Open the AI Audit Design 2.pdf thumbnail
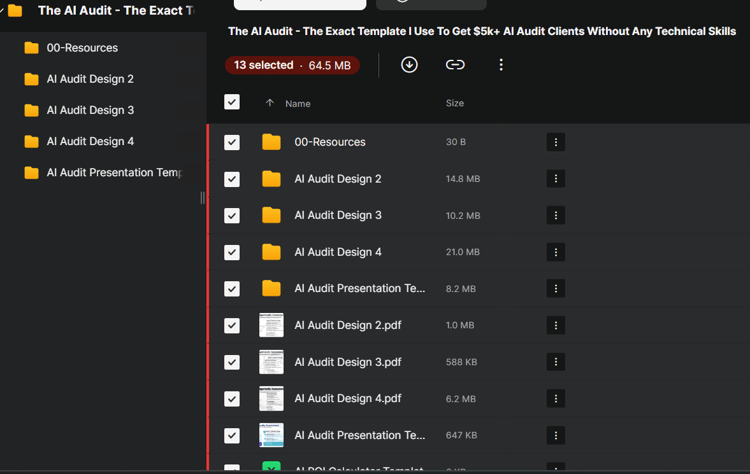Viewport: 750px width, 474px height. point(271,325)
